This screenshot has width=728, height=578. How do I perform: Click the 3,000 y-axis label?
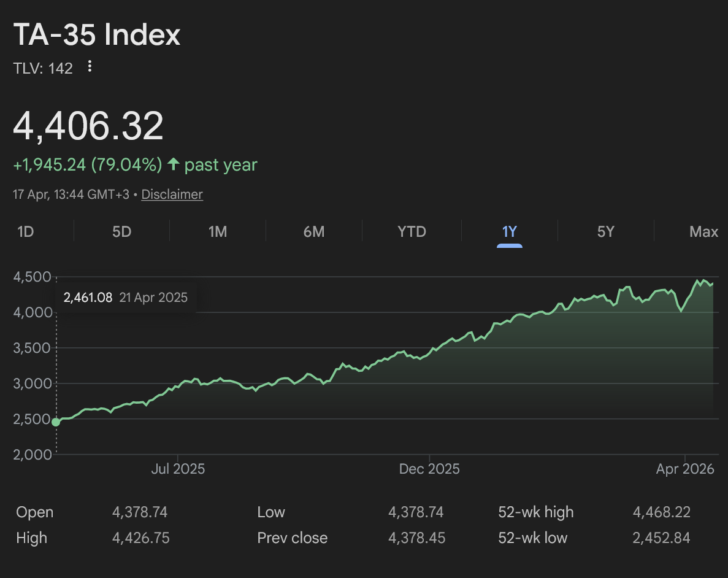32,383
